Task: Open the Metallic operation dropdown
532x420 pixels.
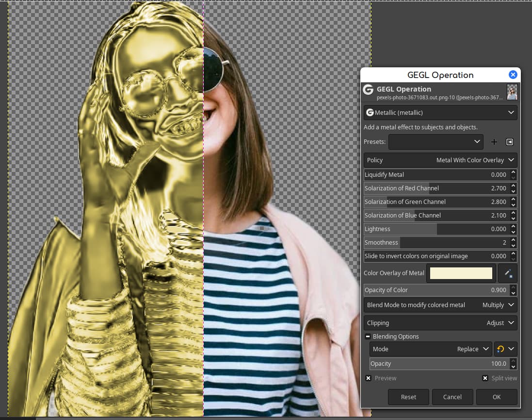Action: 440,112
